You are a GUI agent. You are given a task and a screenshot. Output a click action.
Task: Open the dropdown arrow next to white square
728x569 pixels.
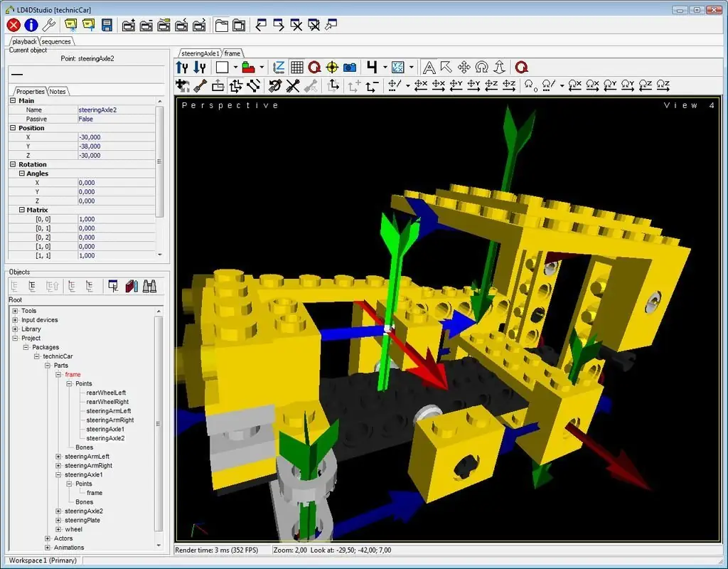235,68
